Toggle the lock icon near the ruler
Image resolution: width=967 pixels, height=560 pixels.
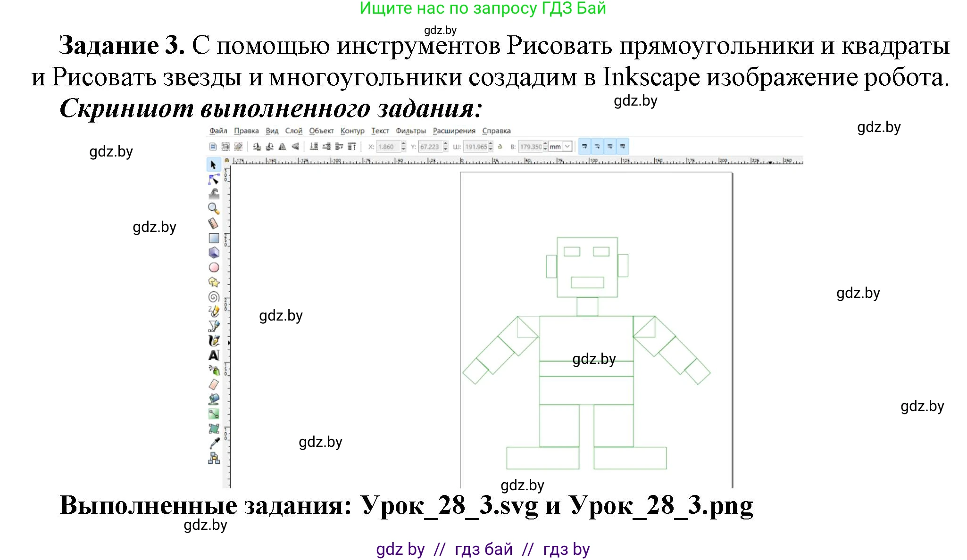click(x=227, y=160)
